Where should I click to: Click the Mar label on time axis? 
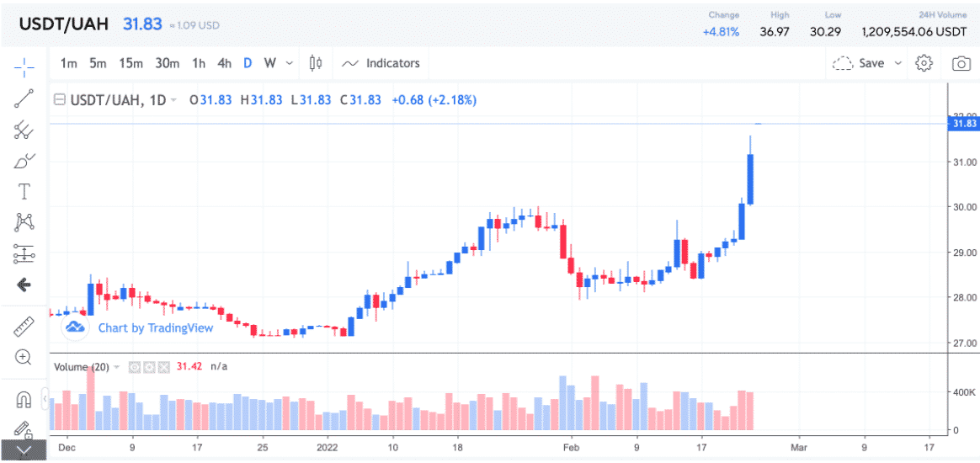coord(799,447)
